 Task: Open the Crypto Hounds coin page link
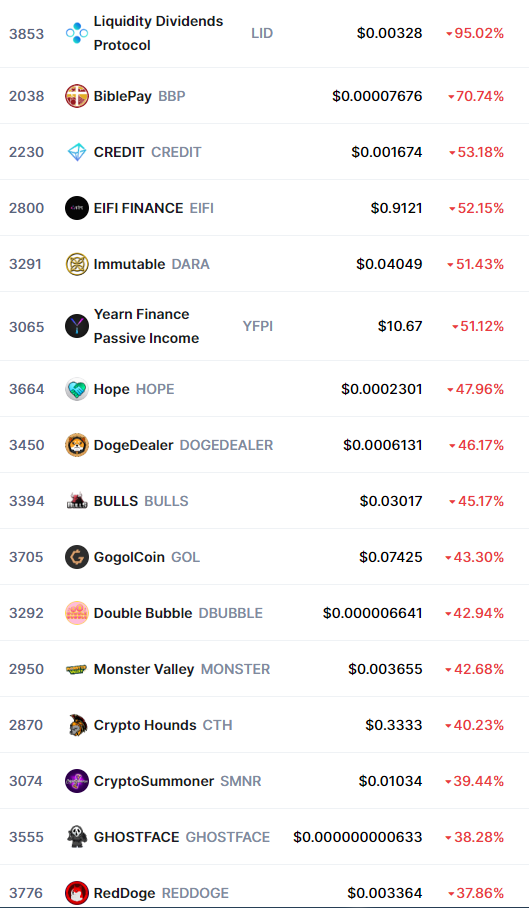coord(145,725)
